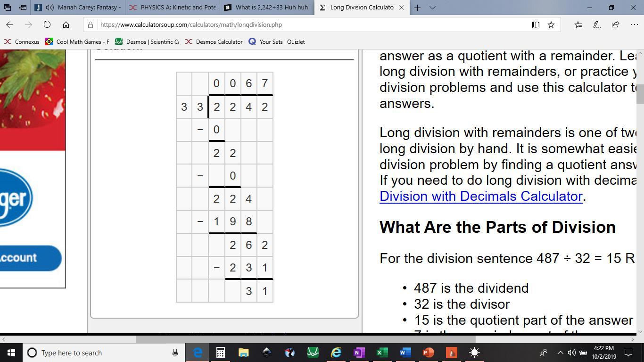The height and width of the screenshot is (362, 644).
Task: Add this page to favorites
Action: [x=551, y=25]
